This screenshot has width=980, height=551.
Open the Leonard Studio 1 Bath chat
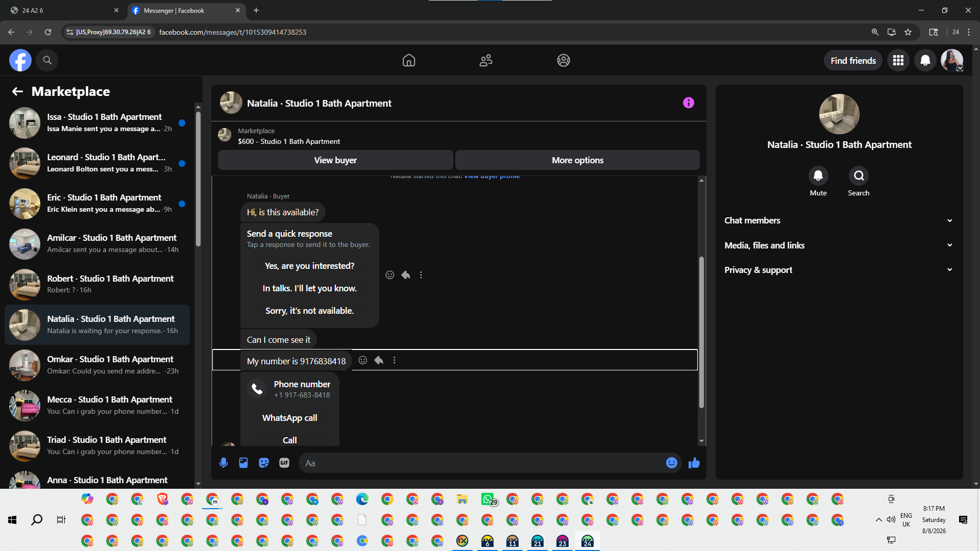[x=97, y=163]
